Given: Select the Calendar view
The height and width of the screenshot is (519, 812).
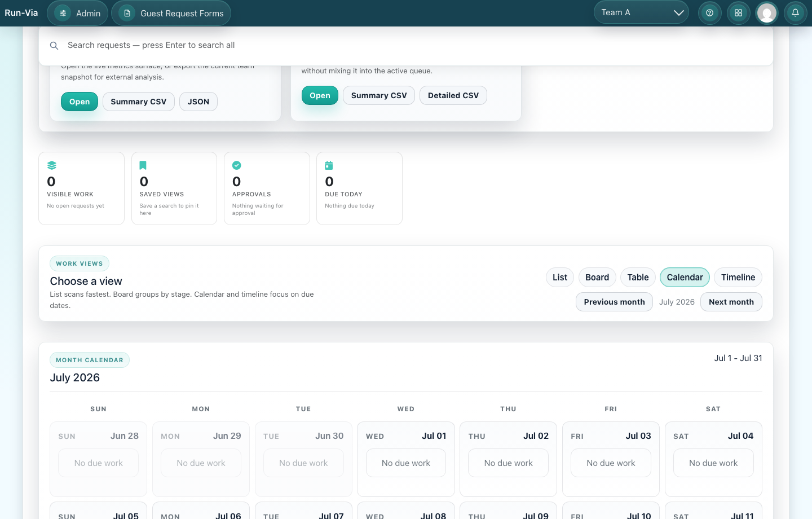Looking at the screenshot, I should [x=685, y=277].
